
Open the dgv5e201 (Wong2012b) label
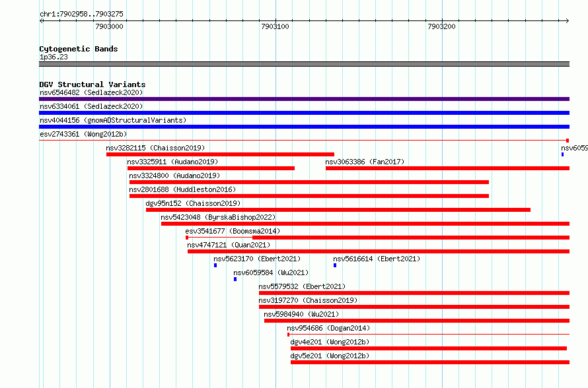pos(330,356)
